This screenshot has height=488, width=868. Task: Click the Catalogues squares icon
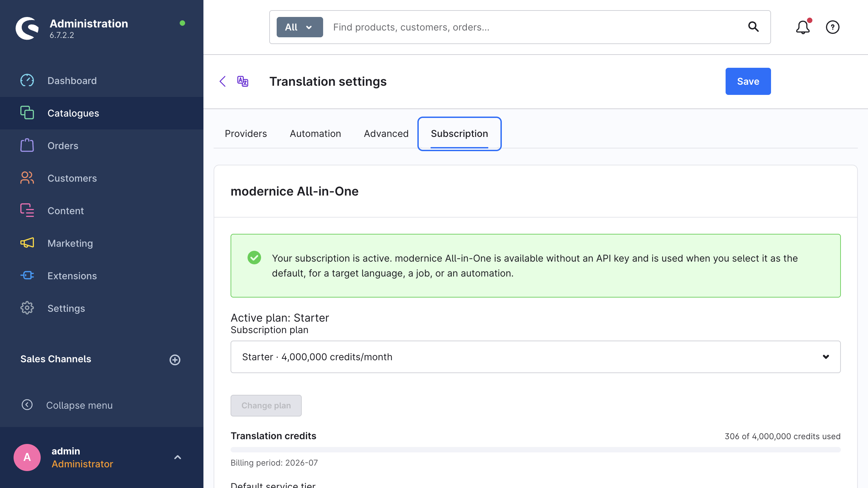27,113
